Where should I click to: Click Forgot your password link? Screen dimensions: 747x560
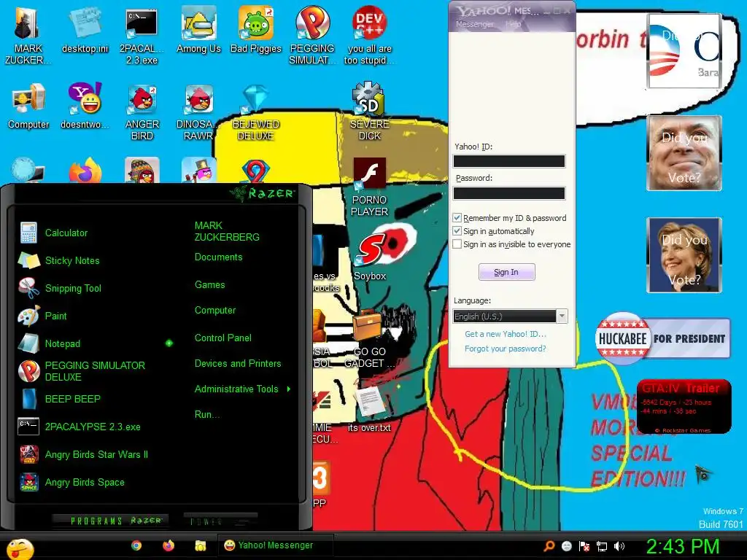click(x=505, y=349)
